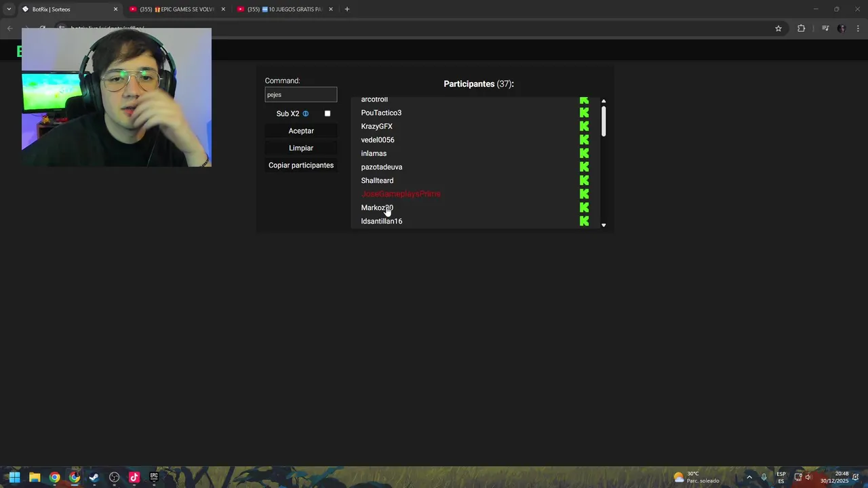This screenshot has height=488, width=868.
Task: Enable the Sub X2 checkbox
Action: click(328, 114)
